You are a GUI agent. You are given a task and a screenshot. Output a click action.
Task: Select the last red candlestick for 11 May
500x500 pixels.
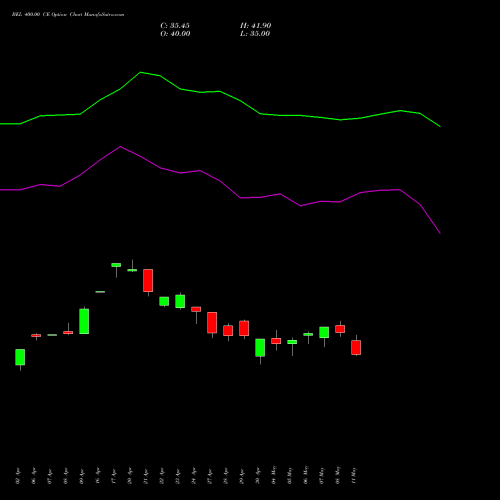click(x=356, y=347)
